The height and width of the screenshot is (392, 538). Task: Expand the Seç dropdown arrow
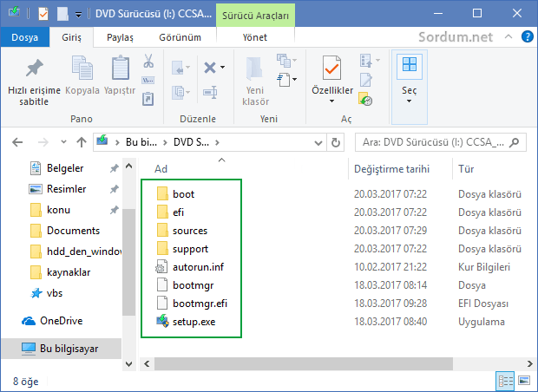coord(409,101)
